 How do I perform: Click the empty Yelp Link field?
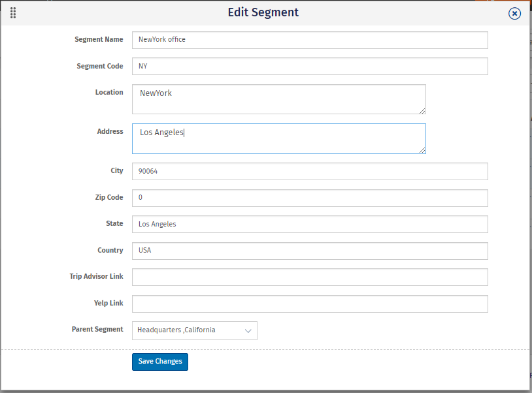pos(310,304)
